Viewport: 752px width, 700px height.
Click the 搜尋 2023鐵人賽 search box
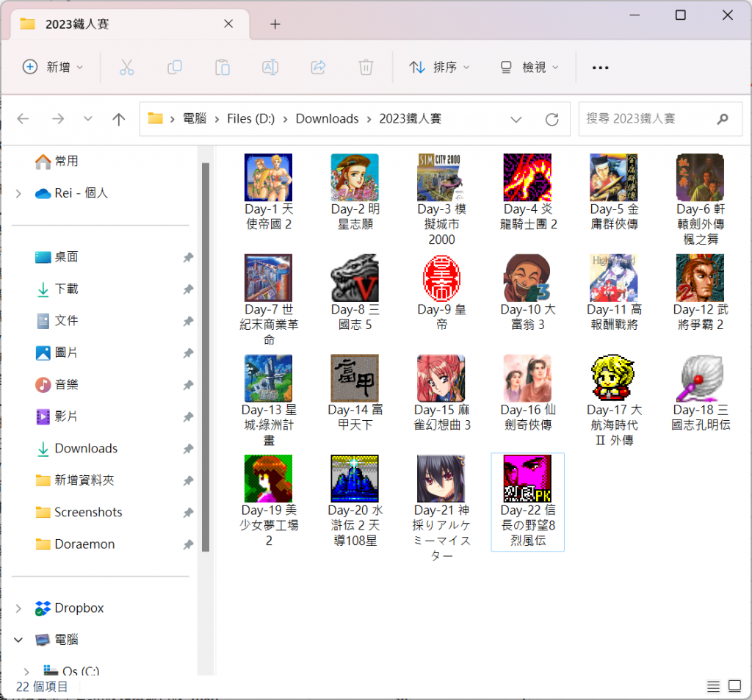[660, 119]
